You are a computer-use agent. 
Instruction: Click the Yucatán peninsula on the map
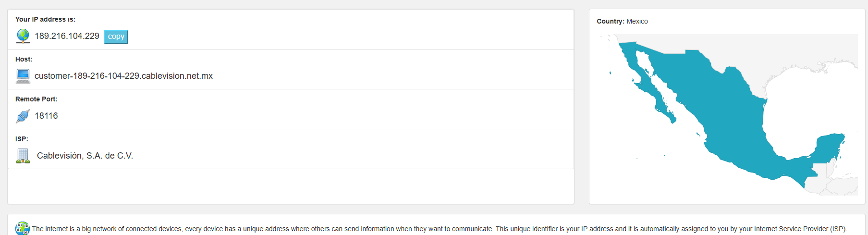coord(830,147)
